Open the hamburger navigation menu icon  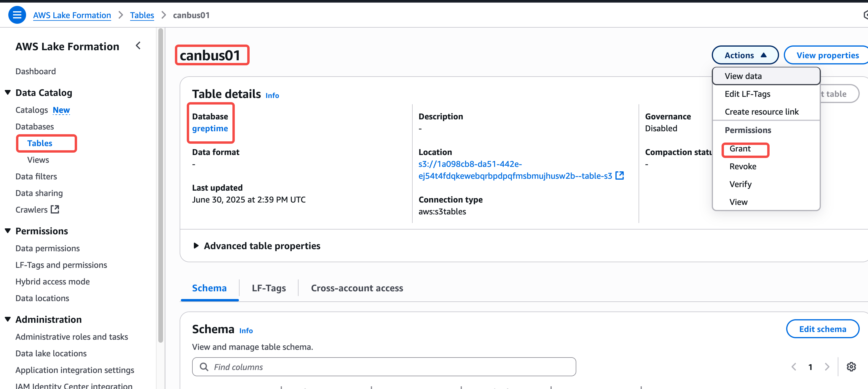point(17,15)
